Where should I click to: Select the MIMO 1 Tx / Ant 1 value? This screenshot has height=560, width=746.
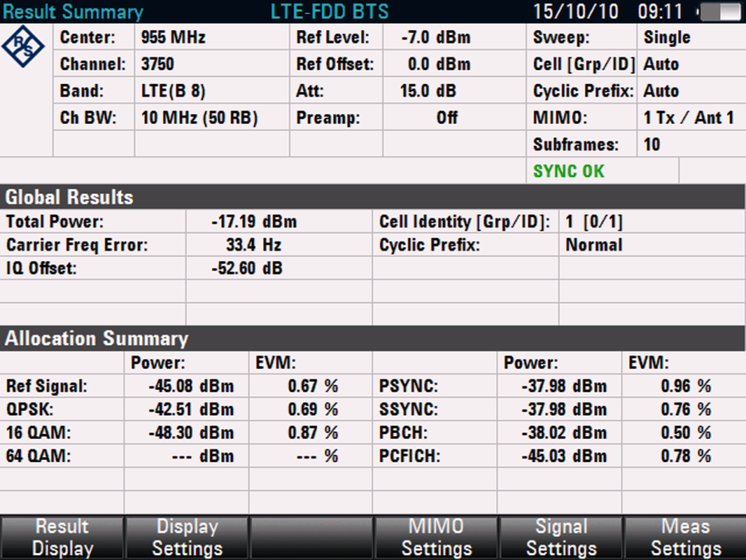click(689, 118)
